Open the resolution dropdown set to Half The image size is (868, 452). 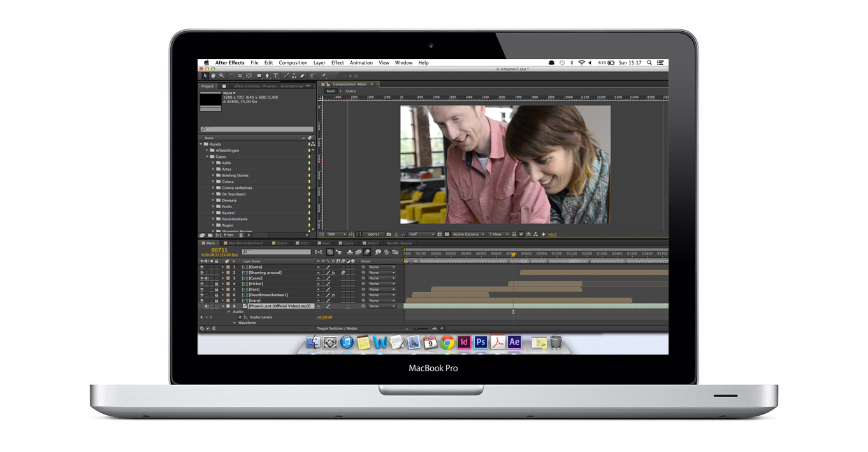[421, 234]
